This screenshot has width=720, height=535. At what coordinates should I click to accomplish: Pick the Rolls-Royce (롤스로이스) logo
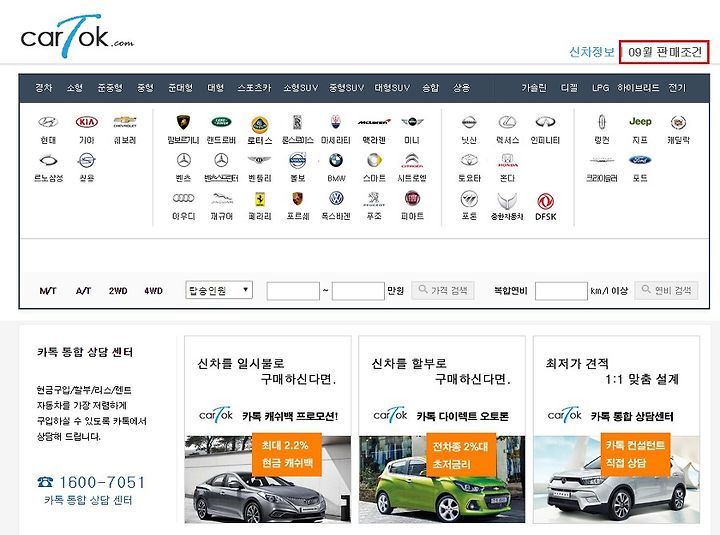click(x=298, y=122)
